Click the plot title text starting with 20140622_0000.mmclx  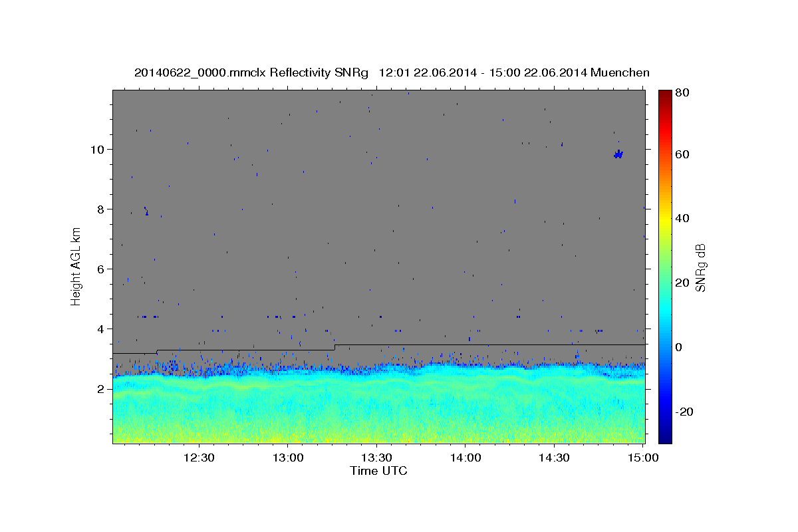click(392, 72)
